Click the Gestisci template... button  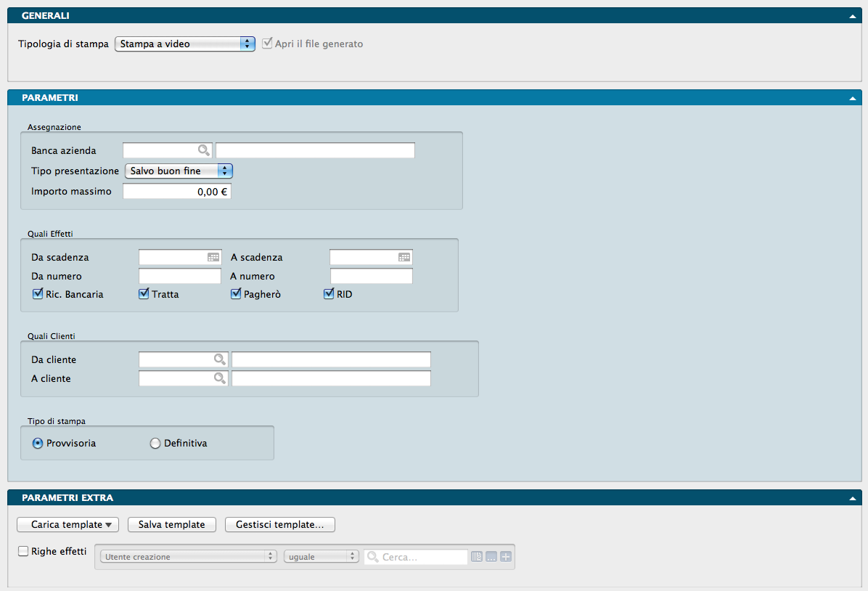click(x=280, y=524)
